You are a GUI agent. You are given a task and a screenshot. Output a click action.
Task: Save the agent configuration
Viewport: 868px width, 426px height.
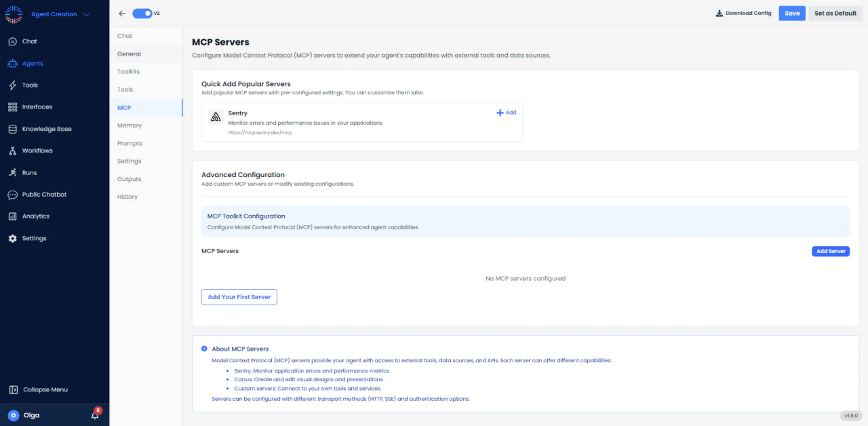coord(792,14)
